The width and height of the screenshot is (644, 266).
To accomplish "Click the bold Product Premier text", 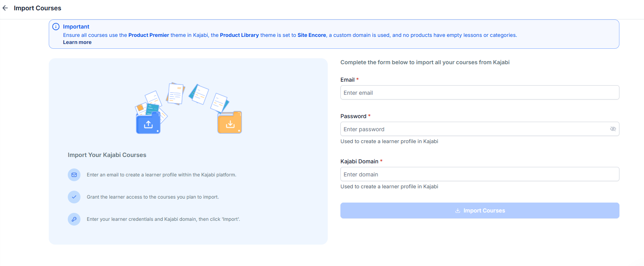I will tap(149, 35).
